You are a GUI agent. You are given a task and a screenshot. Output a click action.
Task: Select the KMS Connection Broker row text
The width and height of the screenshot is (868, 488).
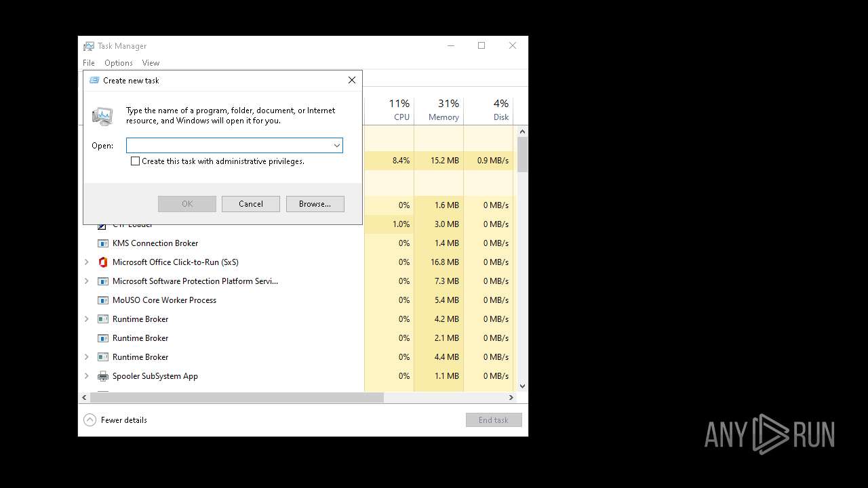(x=155, y=243)
